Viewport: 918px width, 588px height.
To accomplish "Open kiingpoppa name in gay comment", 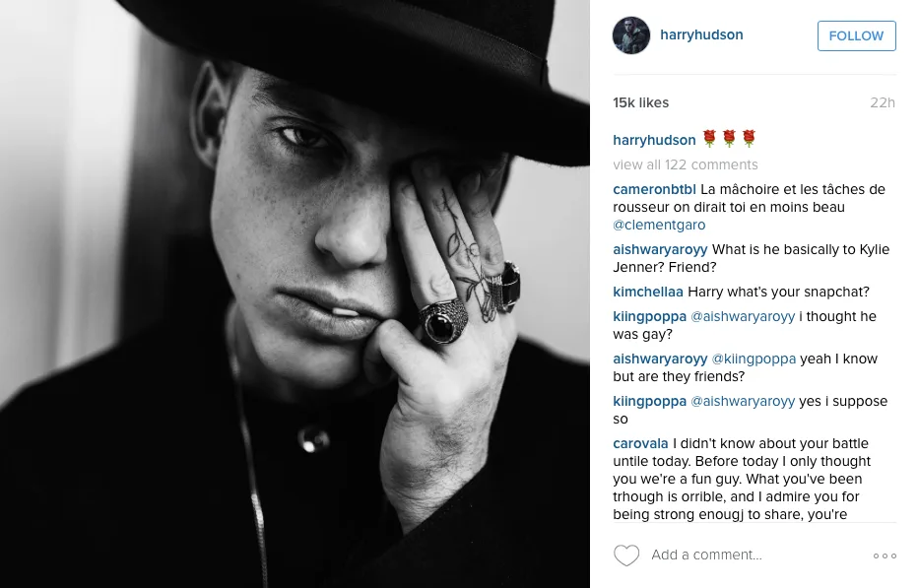I will tap(649, 316).
